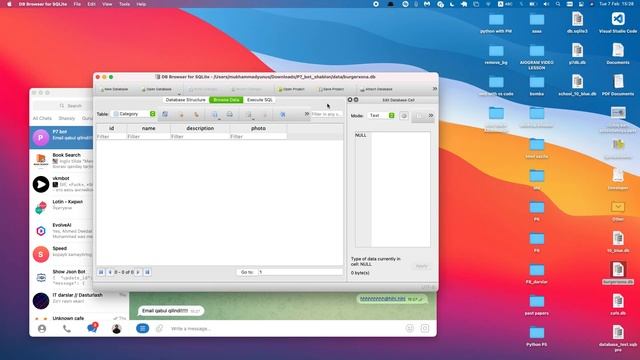Screen dimensions: 640x360
Task: Go to previous record page button
Action: pos(110,272)
